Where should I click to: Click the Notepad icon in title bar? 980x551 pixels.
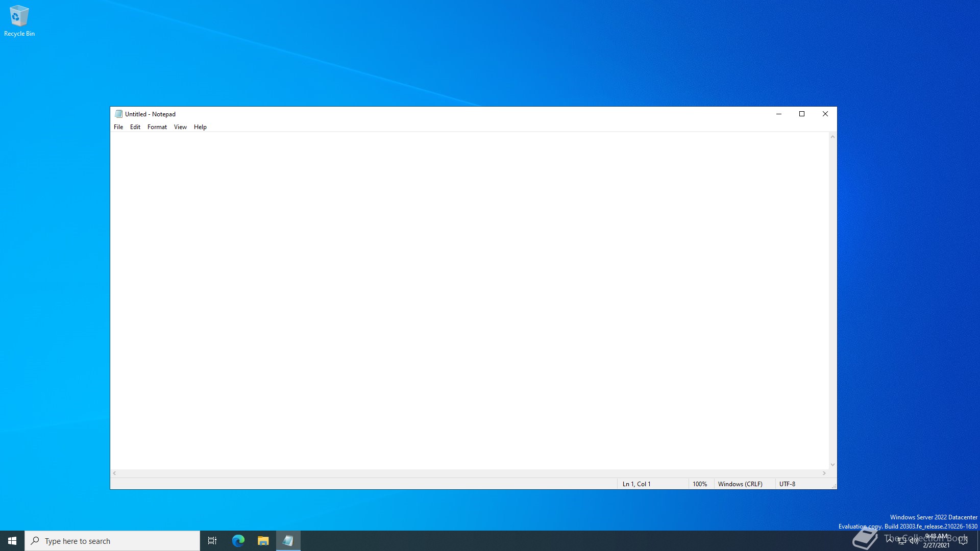118,114
